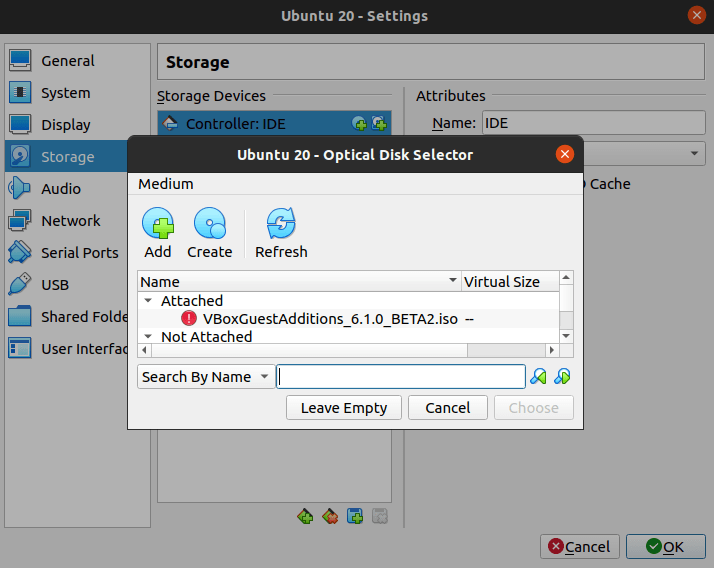714x568 pixels.
Task: Click the Add optical disk icon
Action: (x=158, y=223)
